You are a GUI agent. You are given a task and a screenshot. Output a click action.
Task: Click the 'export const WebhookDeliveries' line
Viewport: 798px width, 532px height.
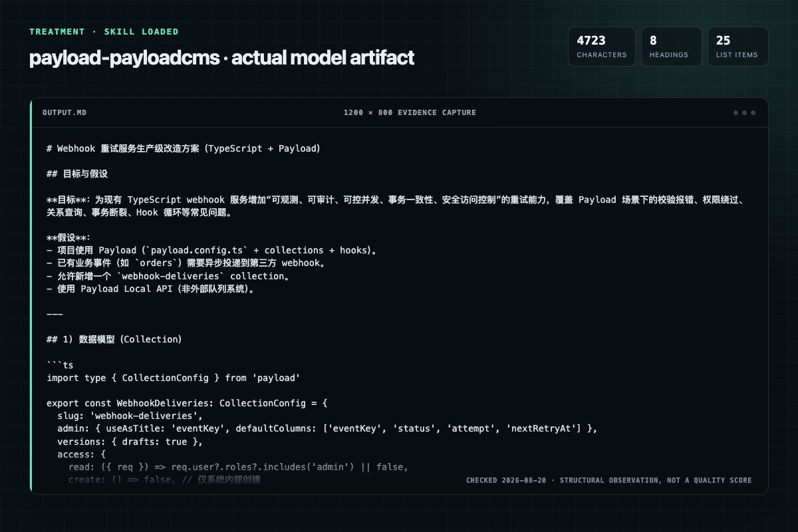188,403
